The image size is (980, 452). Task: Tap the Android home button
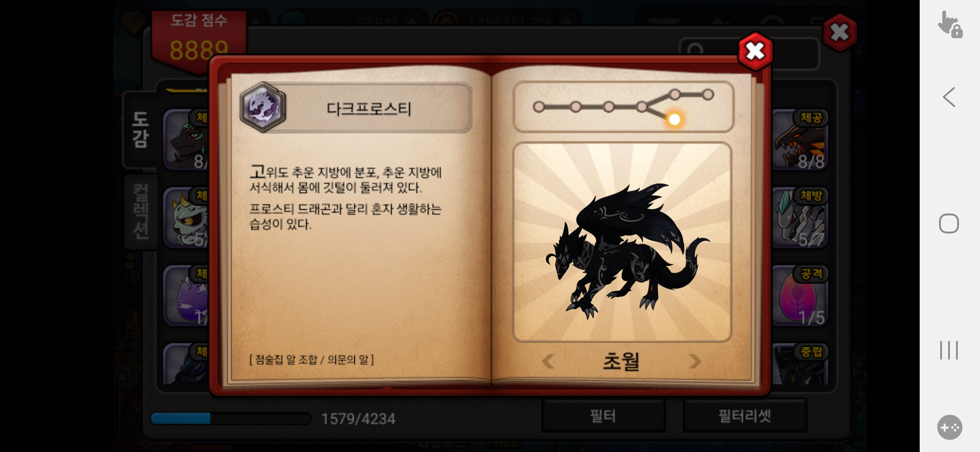[x=949, y=223]
